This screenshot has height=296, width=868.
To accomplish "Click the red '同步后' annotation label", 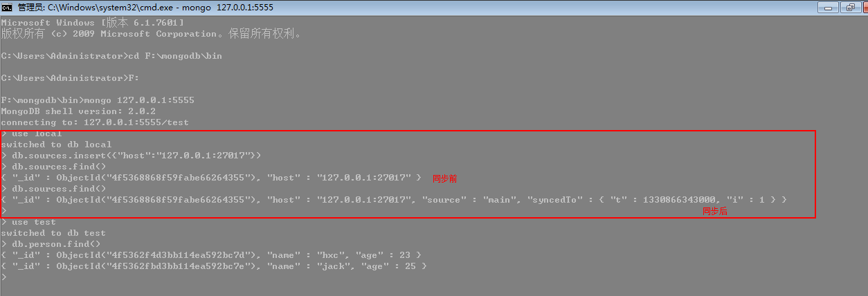I will [x=714, y=212].
